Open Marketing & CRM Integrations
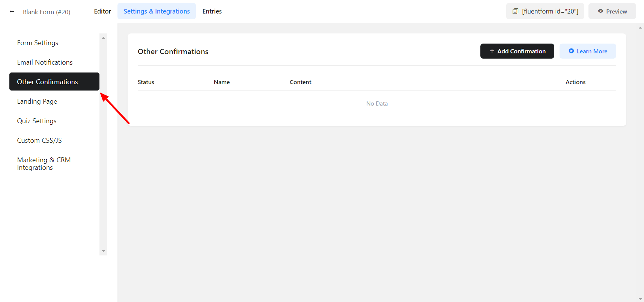The width and height of the screenshot is (644, 302). click(44, 164)
